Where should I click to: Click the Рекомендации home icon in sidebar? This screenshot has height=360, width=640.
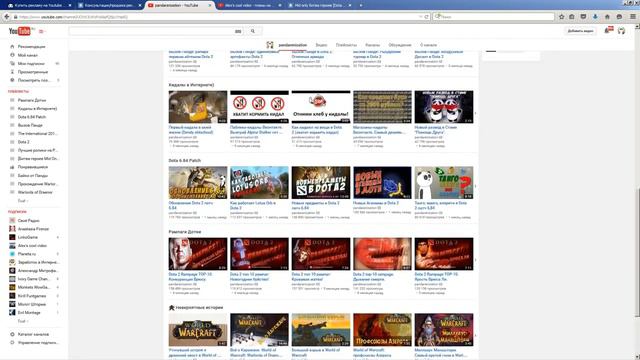[x=12, y=47]
